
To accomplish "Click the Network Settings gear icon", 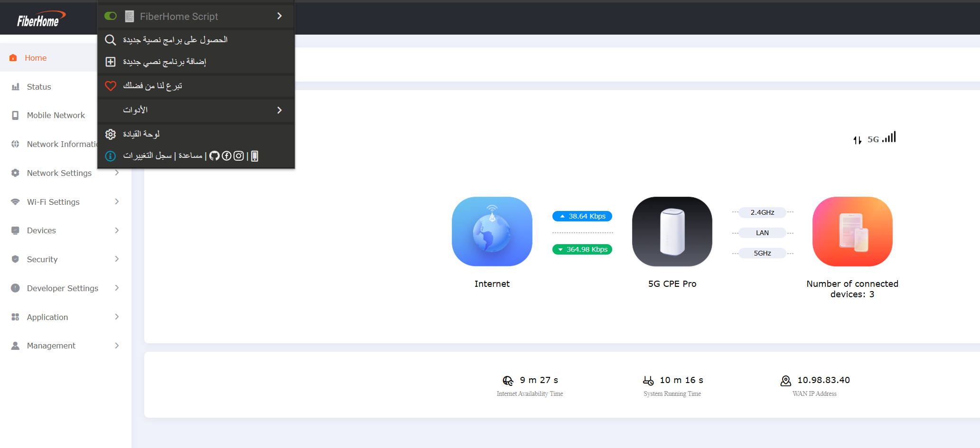I will coord(15,173).
